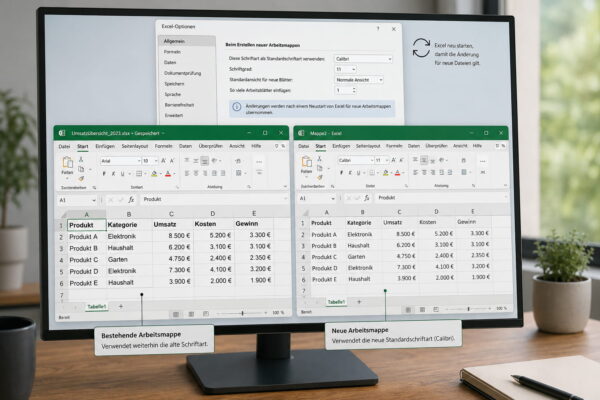Click the fill color bucket in the Mappe2 window
Screen dimensions: 600x400
click(386, 173)
